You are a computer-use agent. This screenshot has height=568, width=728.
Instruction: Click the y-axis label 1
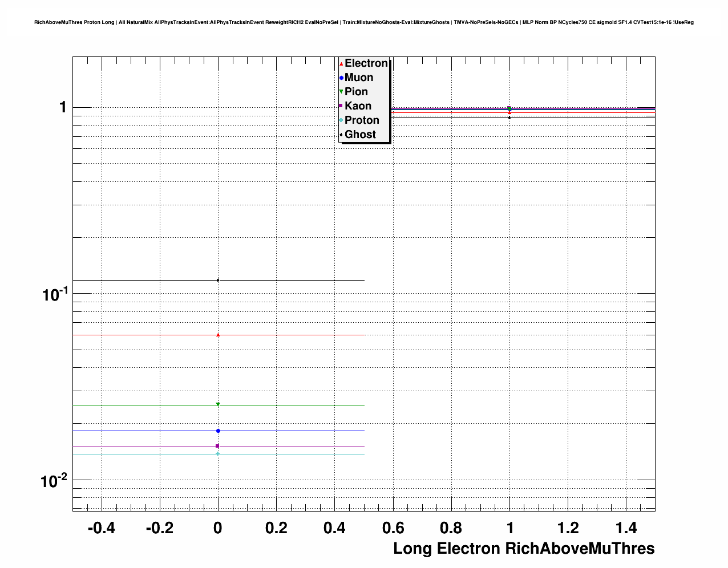[63, 107]
